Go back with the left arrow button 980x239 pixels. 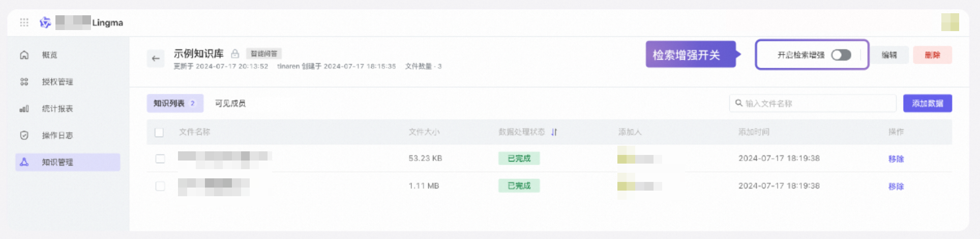[x=156, y=59]
